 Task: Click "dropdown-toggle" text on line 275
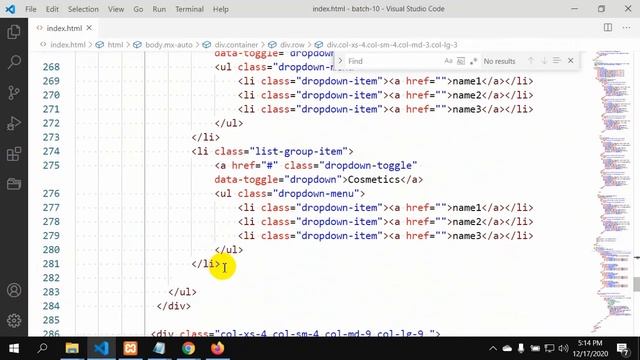coord(368,165)
